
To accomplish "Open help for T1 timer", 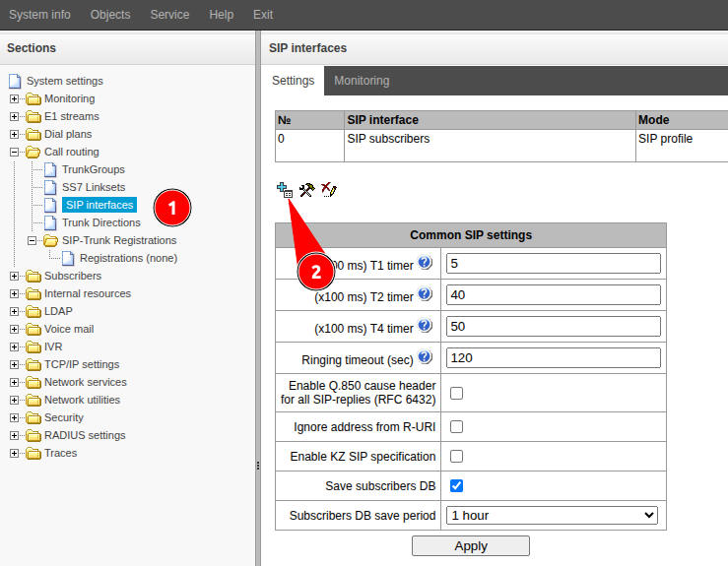I will point(425,263).
